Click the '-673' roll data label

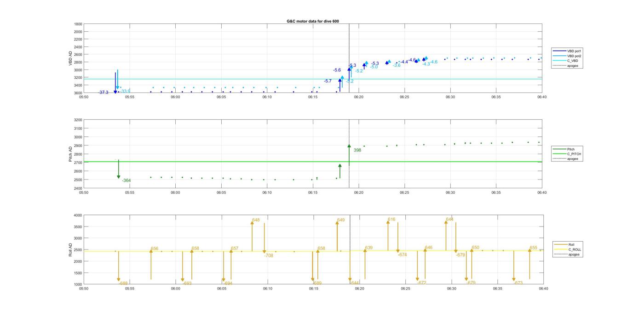coord(518,283)
